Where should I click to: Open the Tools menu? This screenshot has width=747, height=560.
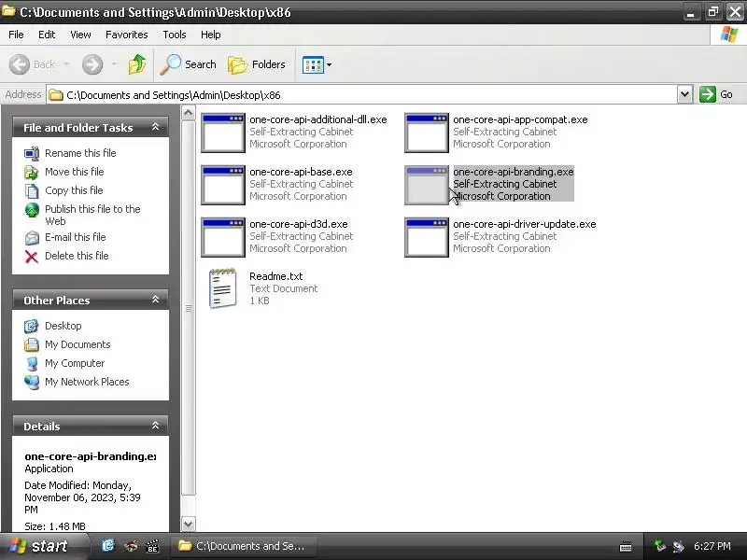(175, 35)
